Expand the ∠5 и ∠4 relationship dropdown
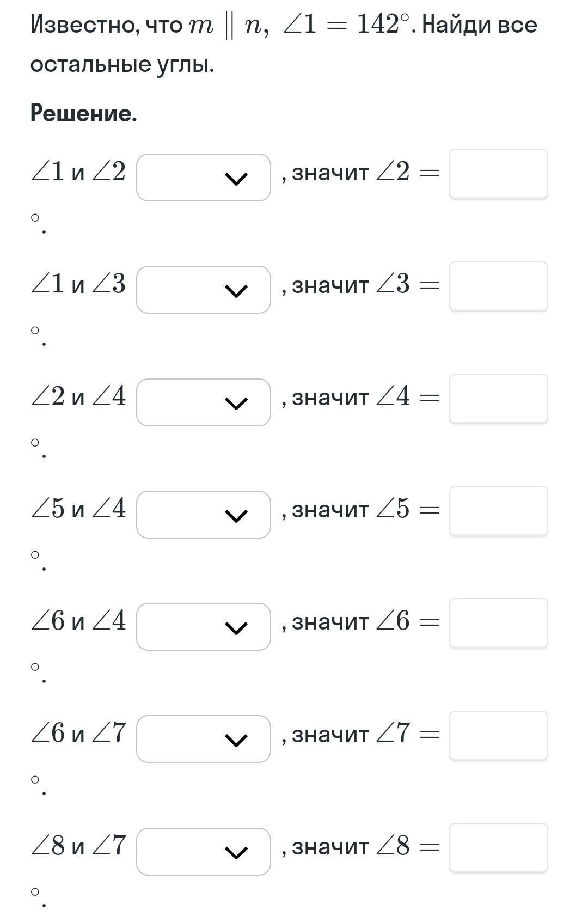The image size is (588, 916). [203, 515]
